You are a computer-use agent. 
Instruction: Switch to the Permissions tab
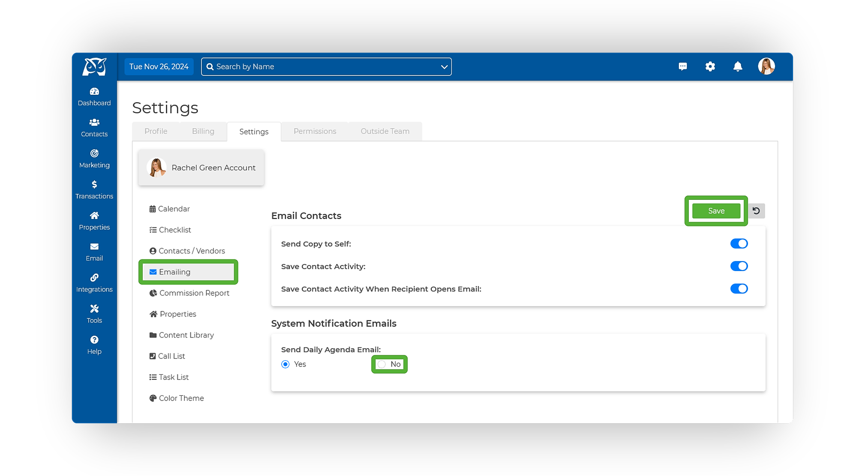coord(315,131)
